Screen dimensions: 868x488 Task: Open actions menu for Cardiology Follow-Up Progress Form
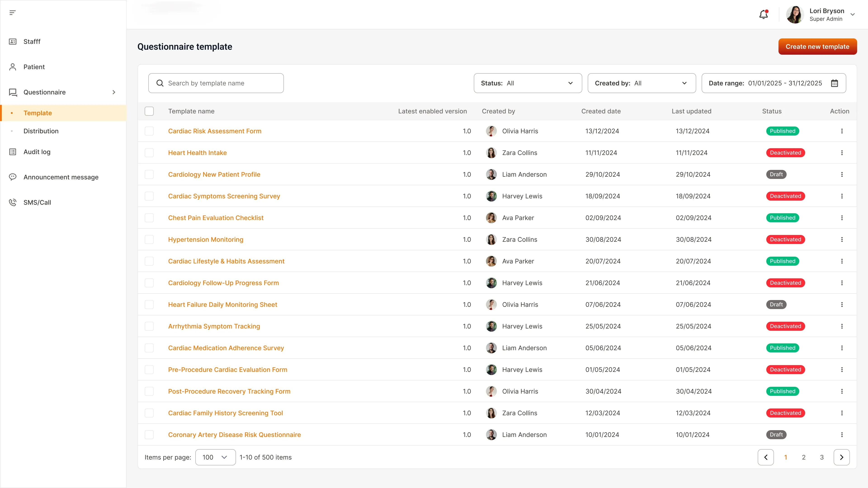click(842, 283)
